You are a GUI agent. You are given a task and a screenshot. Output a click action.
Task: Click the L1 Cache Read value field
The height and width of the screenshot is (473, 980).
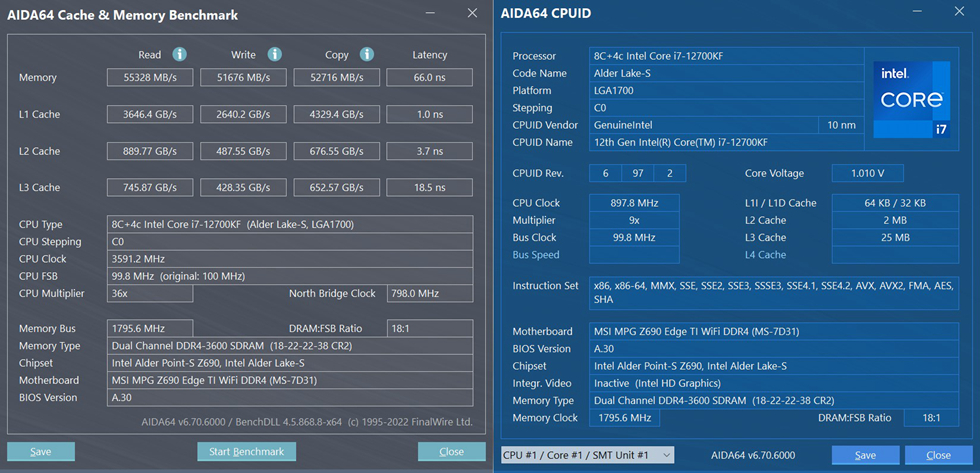150,115
